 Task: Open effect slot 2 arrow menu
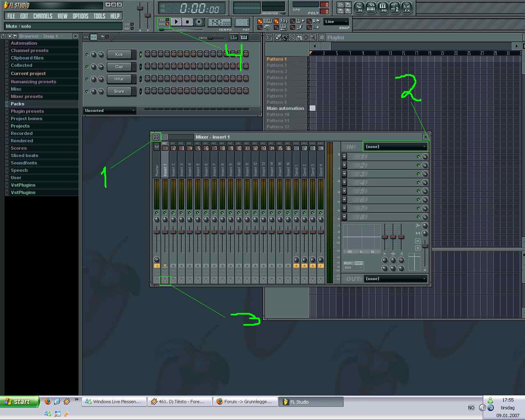[x=344, y=165]
